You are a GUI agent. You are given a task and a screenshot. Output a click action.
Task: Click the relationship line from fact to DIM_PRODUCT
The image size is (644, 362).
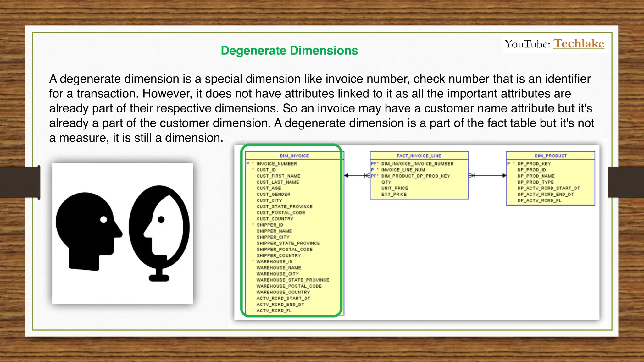click(x=487, y=176)
